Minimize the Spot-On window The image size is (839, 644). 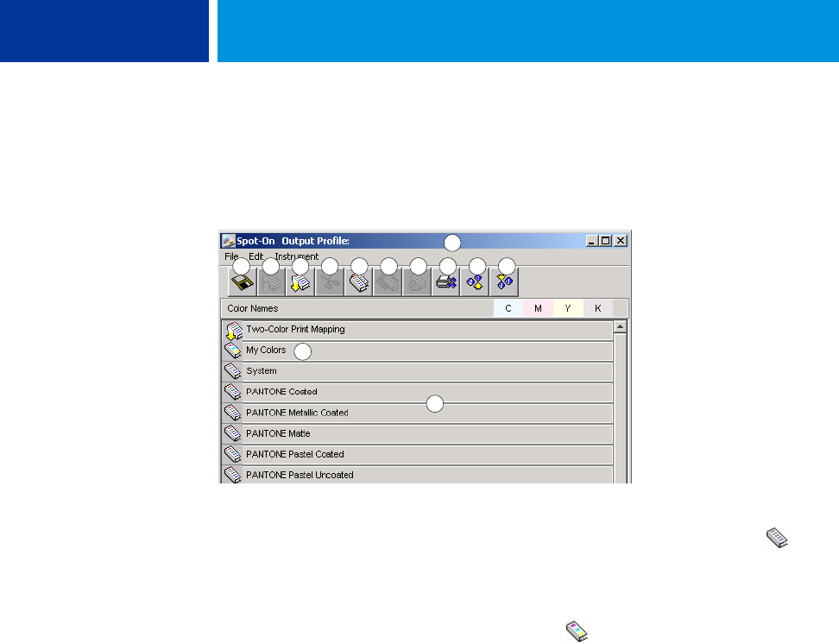(x=591, y=241)
